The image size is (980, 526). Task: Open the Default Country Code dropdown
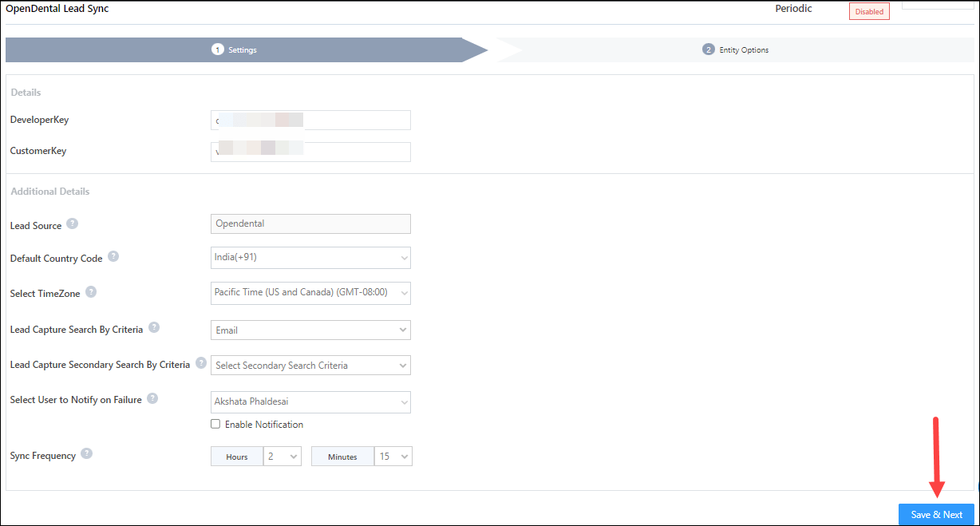coord(311,258)
